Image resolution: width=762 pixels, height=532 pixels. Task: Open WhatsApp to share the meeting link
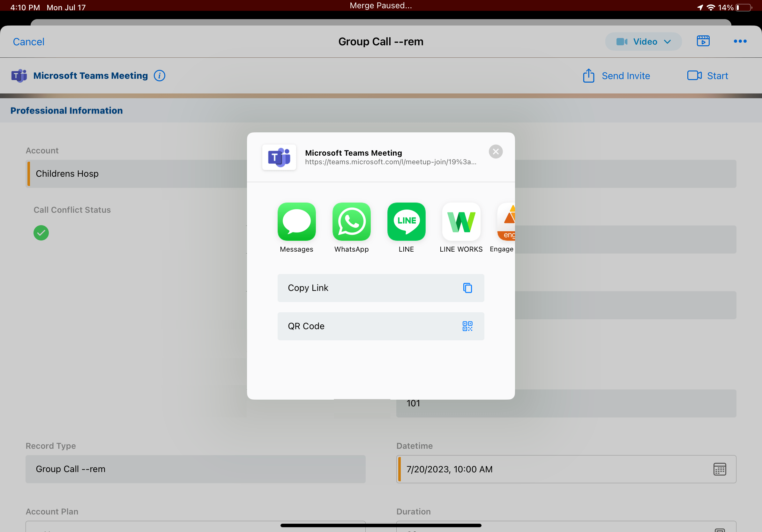tap(351, 222)
